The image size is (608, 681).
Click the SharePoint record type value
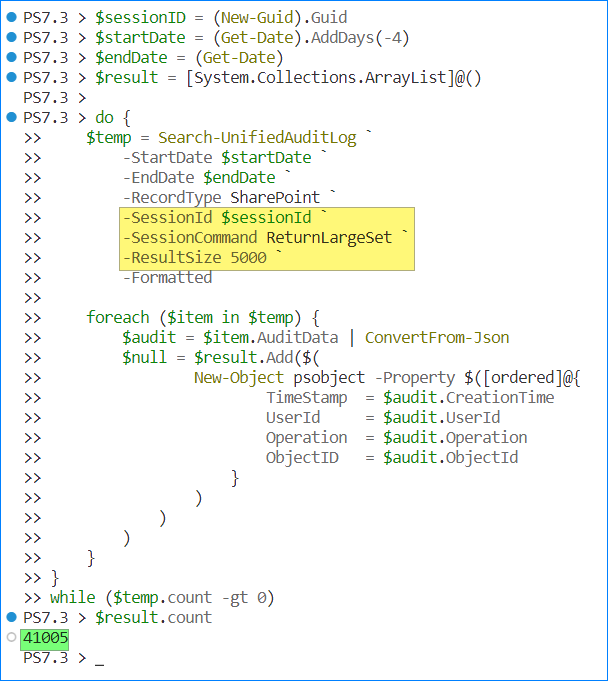pyautogui.click(x=275, y=198)
